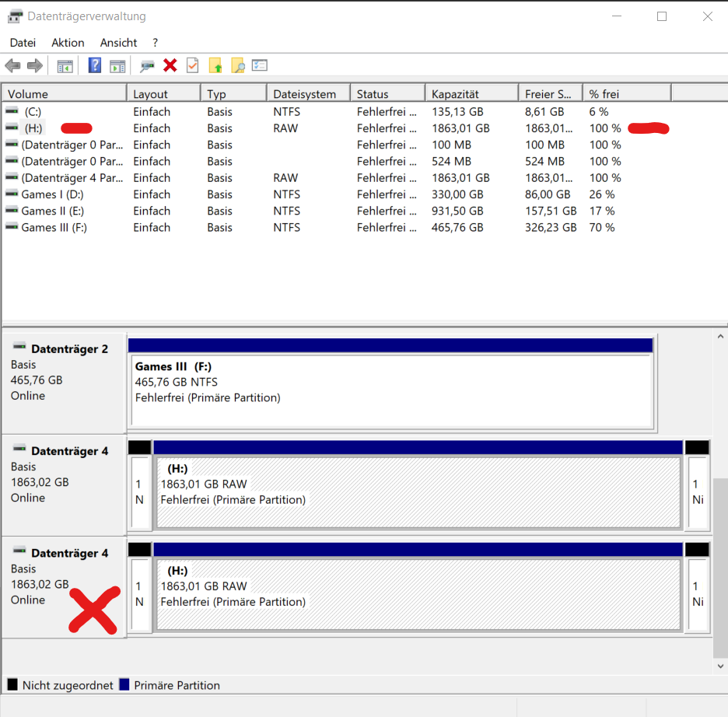Click the 8,61 GB free space cell
Image resolution: width=728 pixels, height=717 pixels.
click(x=544, y=112)
